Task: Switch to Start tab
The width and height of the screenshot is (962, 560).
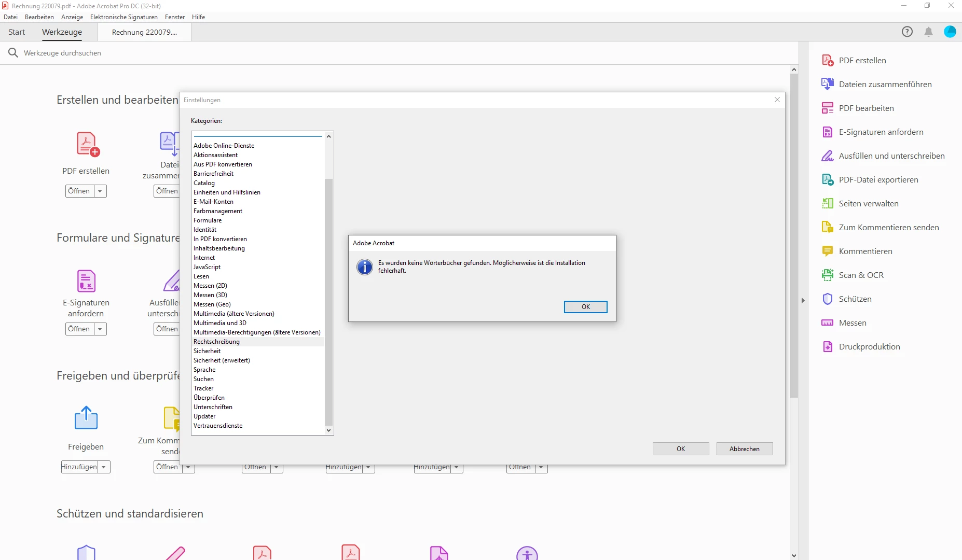Action: (17, 32)
